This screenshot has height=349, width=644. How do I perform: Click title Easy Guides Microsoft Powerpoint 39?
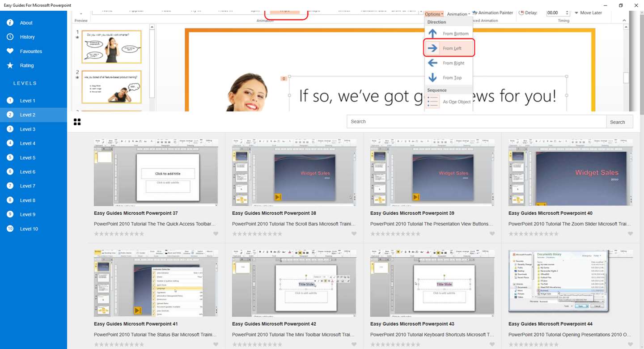412,213
